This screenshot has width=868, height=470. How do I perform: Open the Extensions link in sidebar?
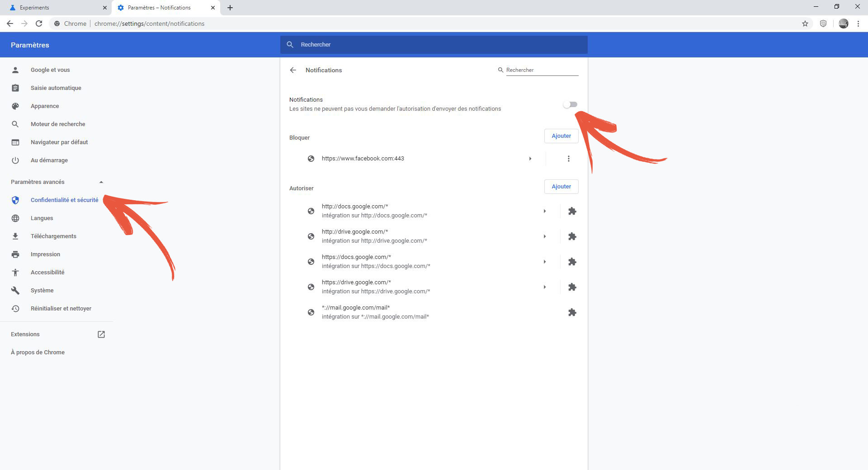(x=25, y=334)
